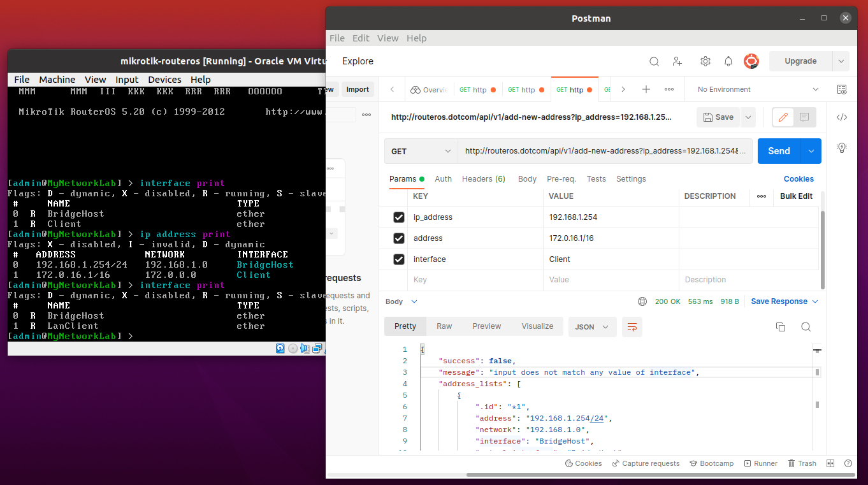The width and height of the screenshot is (868, 485).
Task: Switch to build mode pencil icon
Action: click(783, 117)
